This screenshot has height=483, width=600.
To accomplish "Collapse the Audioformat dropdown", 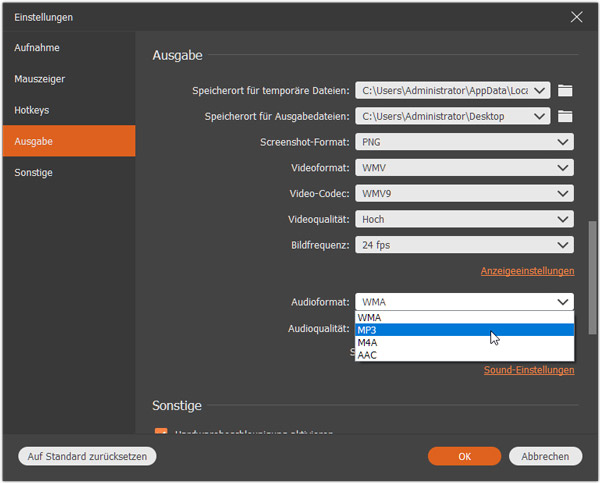I will [465, 301].
